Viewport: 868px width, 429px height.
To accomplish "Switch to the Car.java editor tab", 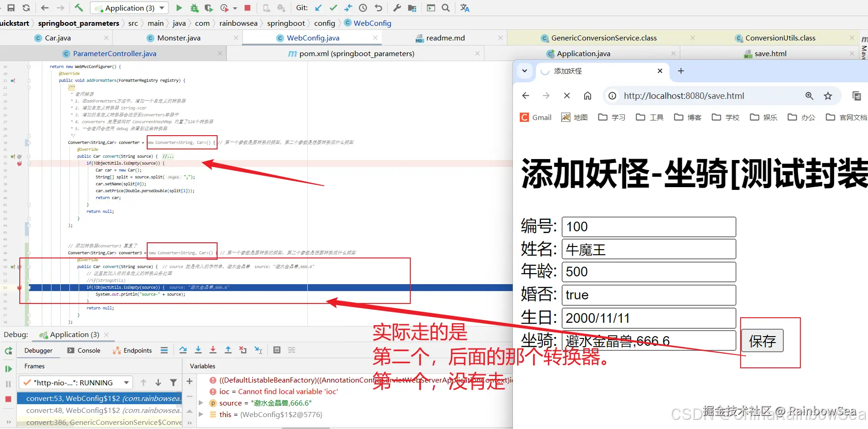I will (x=57, y=38).
